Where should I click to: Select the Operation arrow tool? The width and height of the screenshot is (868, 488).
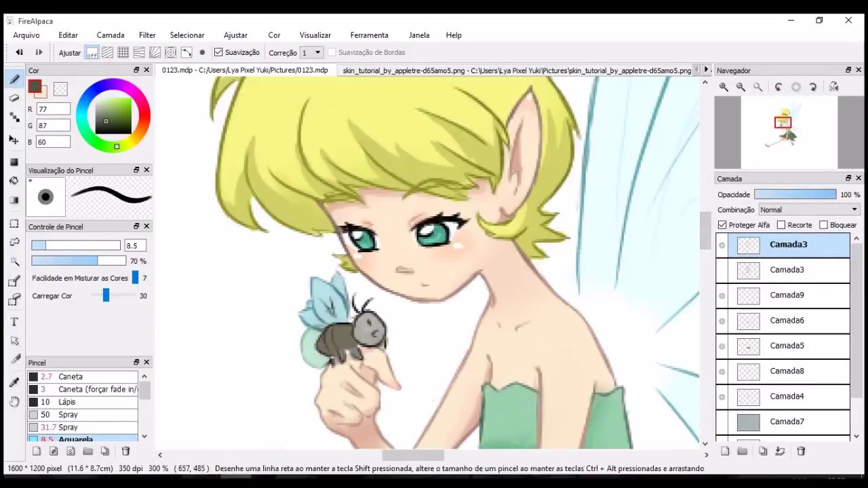(x=14, y=341)
